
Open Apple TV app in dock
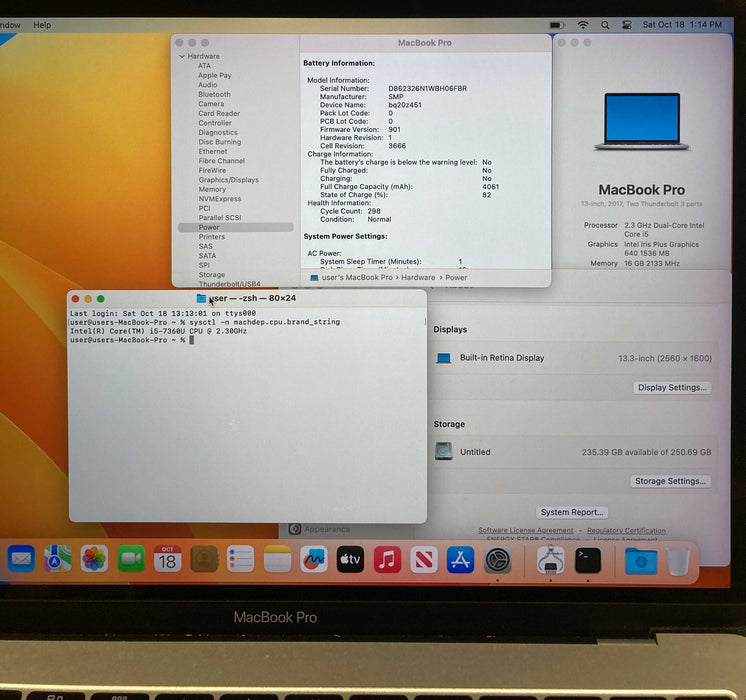[x=350, y=559]
